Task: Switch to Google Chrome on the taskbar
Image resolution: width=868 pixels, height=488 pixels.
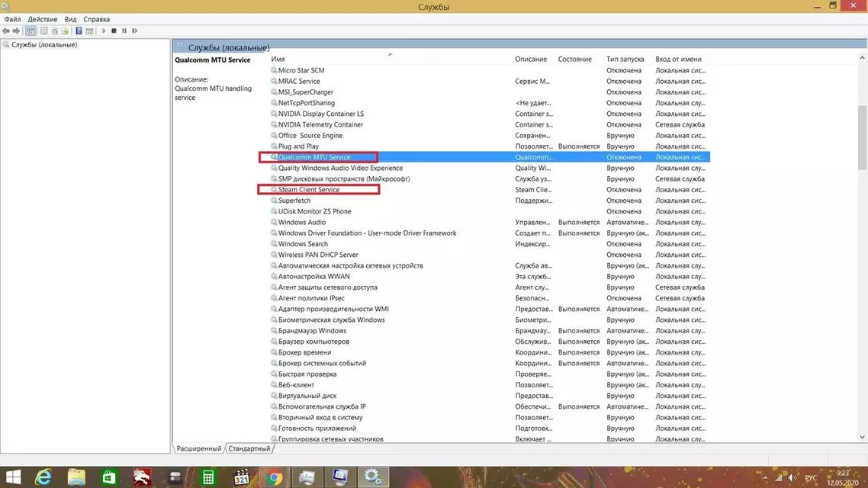Action: click(x=274, y=477)
